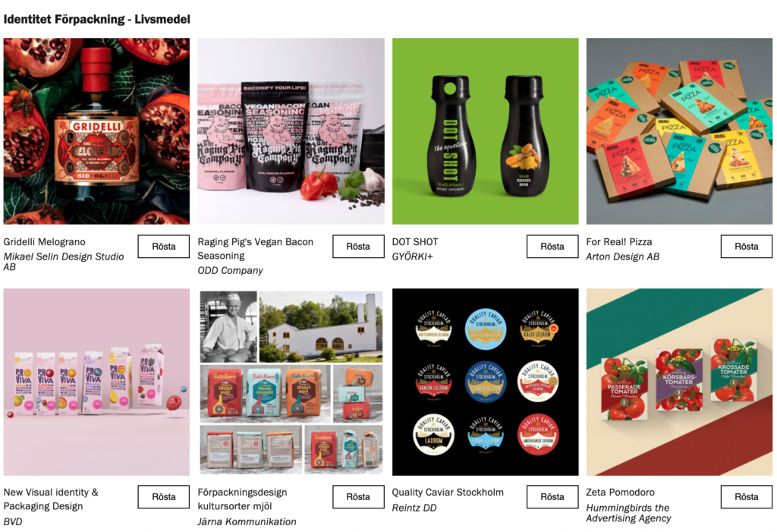This screenshot has width=777, height=532.
Task: Vote for DOT SHOT entry
Action: (x=552, y=247)
